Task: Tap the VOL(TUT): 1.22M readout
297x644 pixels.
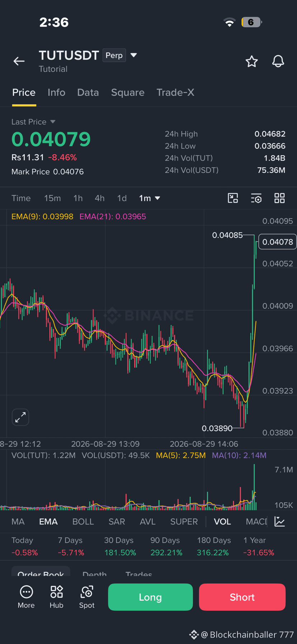Action: [x=43, y=455]
